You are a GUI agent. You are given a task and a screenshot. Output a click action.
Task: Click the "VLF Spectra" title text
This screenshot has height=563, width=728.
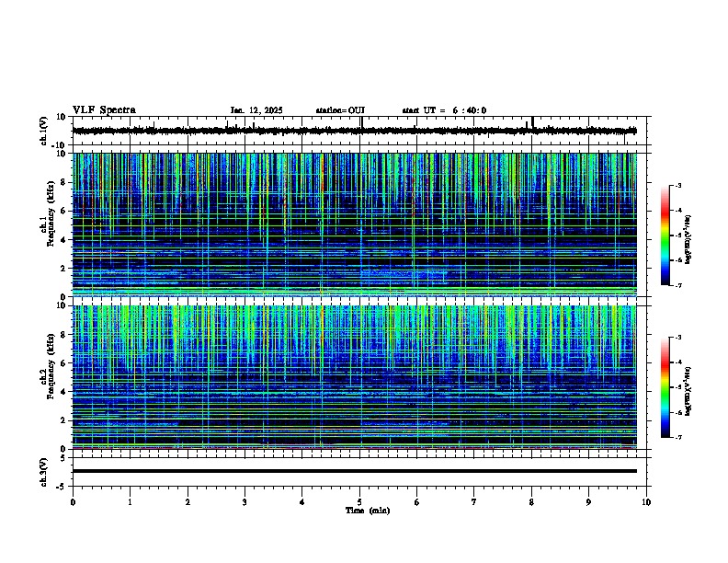104,110
